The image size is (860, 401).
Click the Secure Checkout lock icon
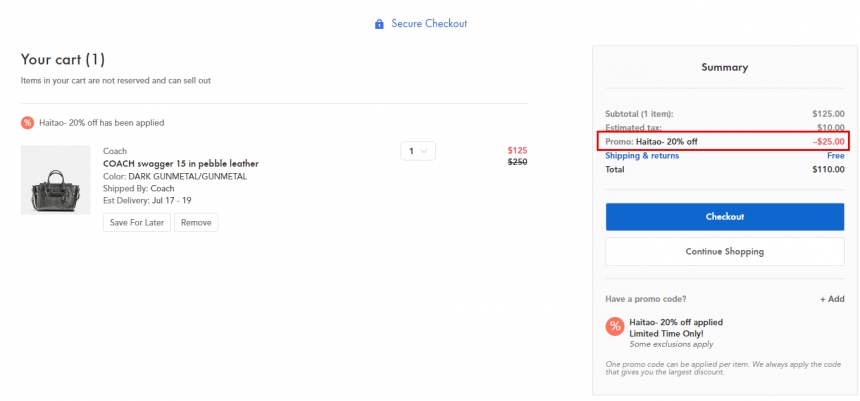point(379,24)
